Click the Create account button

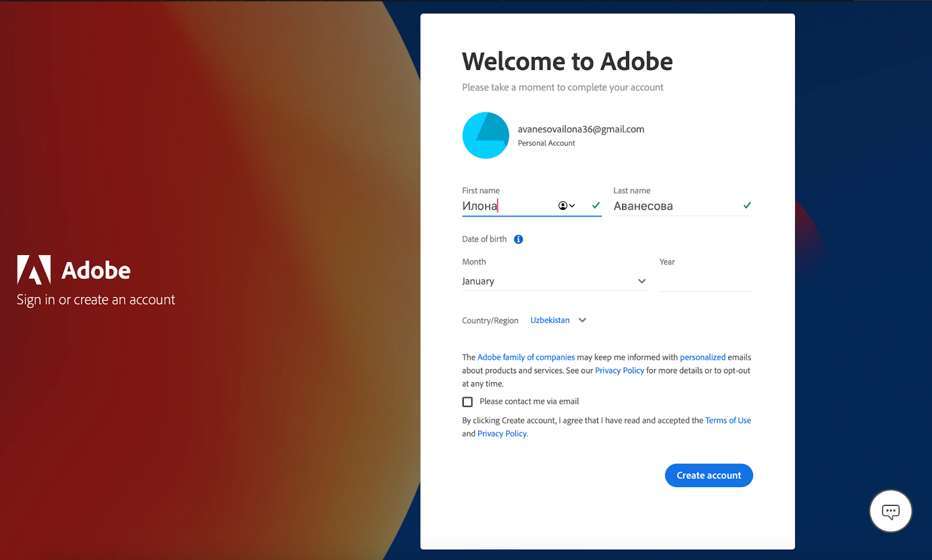coord(709,476)
